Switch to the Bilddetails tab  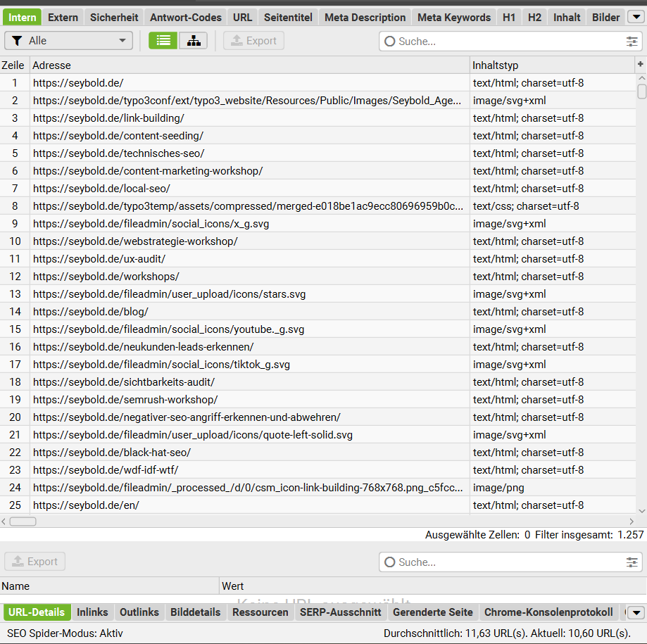coord(196,612)
